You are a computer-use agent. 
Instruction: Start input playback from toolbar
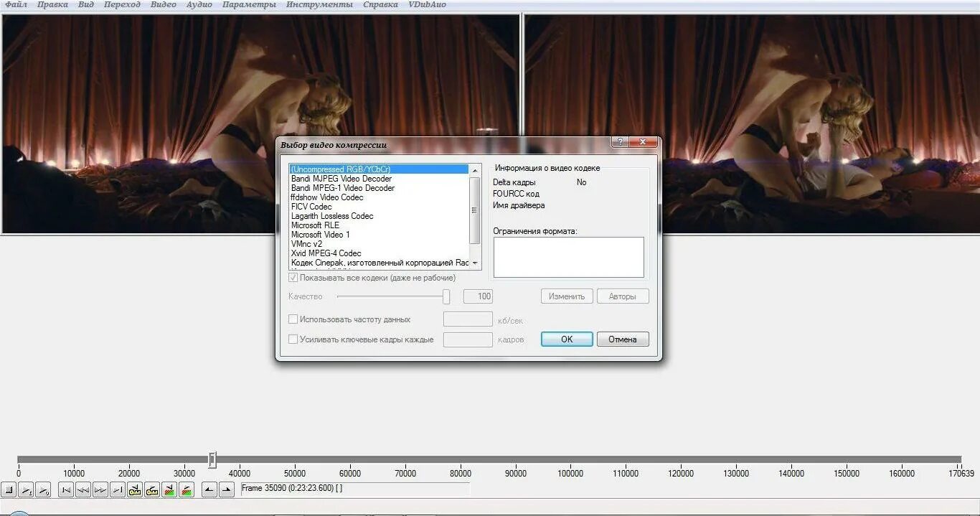tap(26, 490)
